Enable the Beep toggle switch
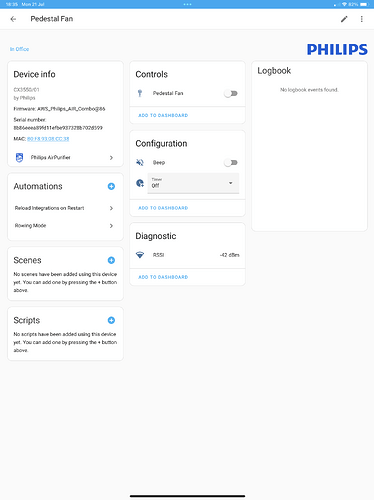Screen dimensions: 374x500 tap(231, 163)
